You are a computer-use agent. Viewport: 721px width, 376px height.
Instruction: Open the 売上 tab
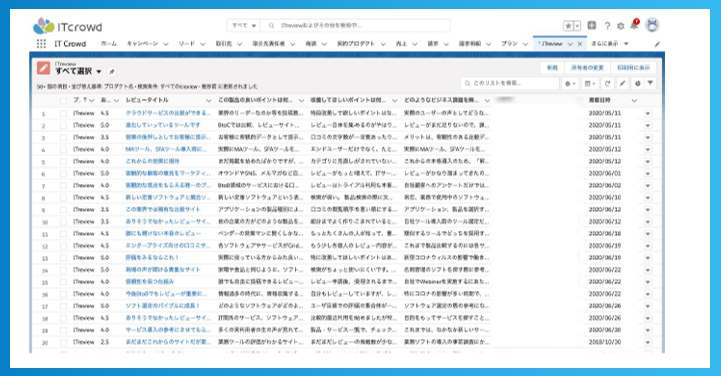tap(401, 44)
